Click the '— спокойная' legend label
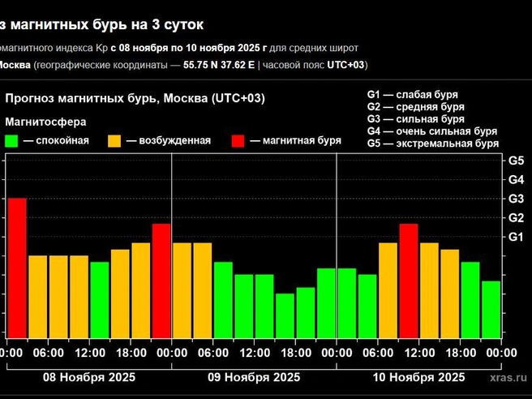Viewport: 532px width, 399px height. coord(56,140)
